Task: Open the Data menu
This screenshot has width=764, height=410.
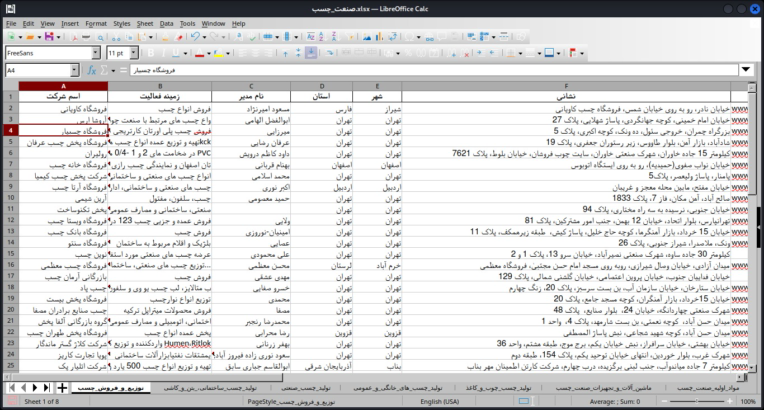Action: click(x=166, y=23)
